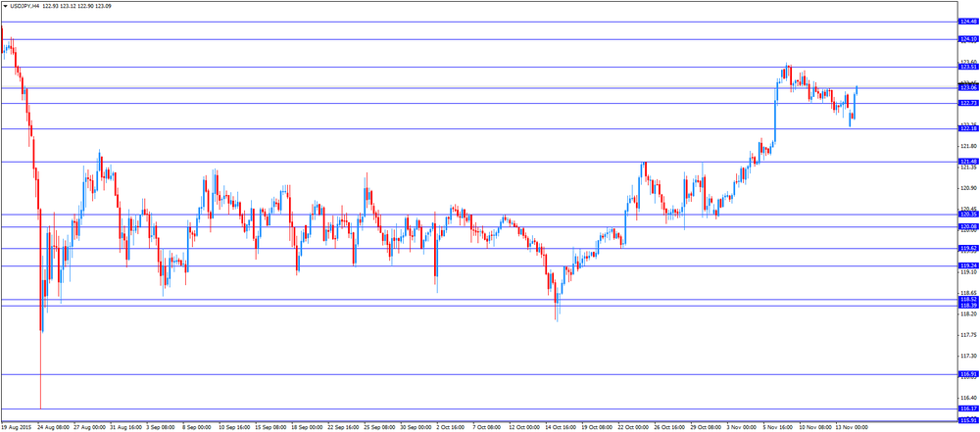Click the 8 Sep 00:00 time label
Screen dimensions: 980x432
[x=197, y=428]
